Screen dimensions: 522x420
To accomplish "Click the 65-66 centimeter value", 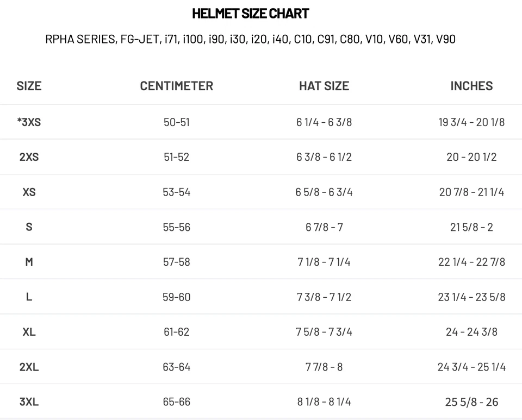I will click(x=177, y=402).
